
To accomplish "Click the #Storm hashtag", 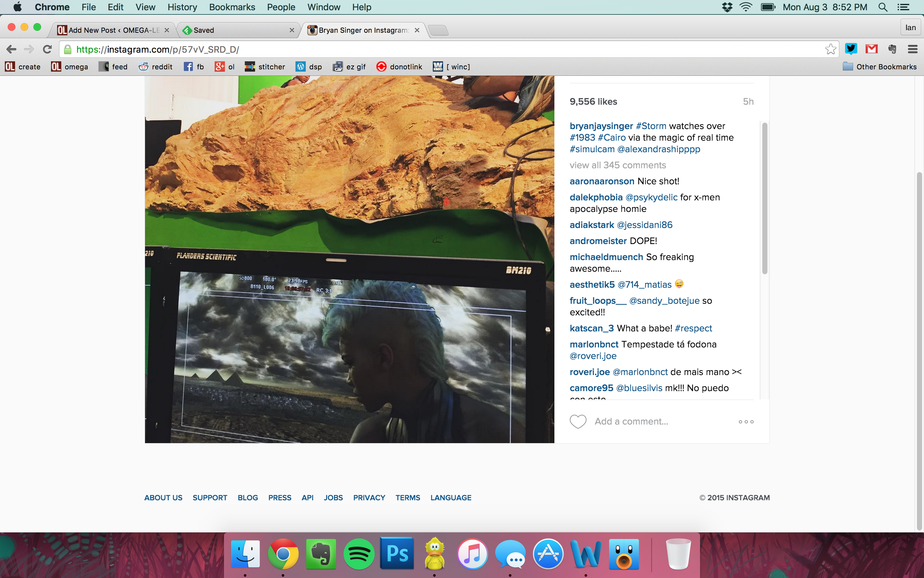I will pos(651,126).
